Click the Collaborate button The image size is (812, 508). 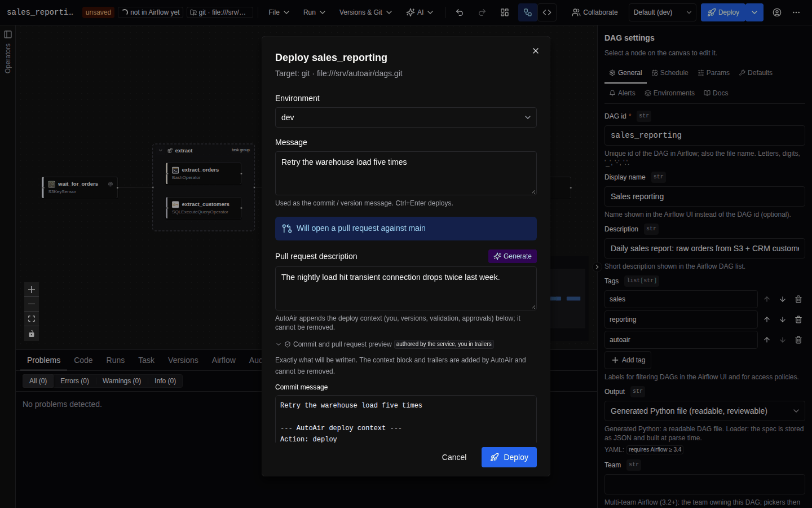595,12
